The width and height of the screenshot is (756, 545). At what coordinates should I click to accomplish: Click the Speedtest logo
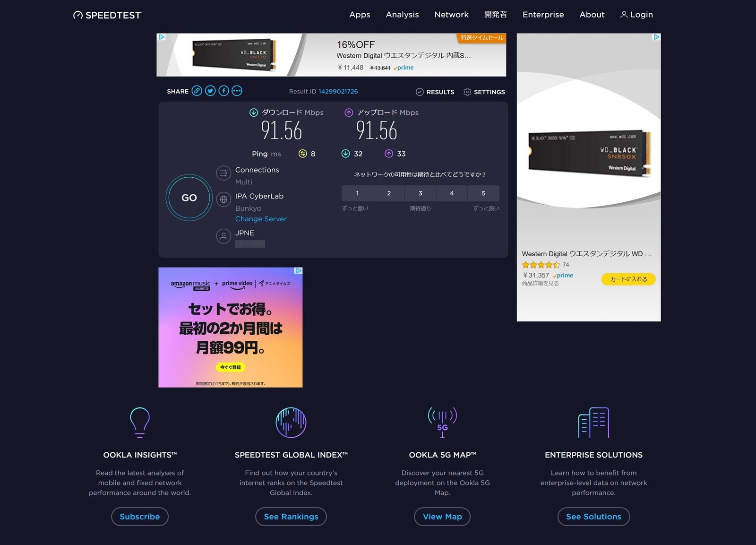pos(107,15)
